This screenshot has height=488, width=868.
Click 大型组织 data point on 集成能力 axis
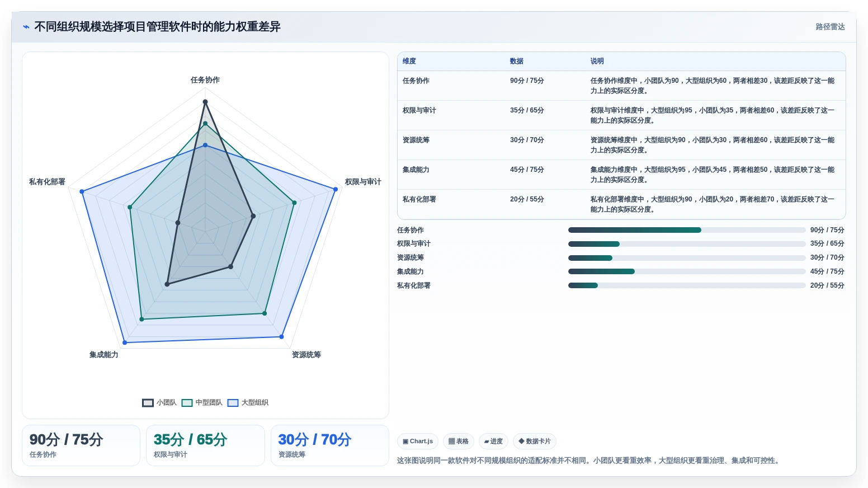point(125,342)
